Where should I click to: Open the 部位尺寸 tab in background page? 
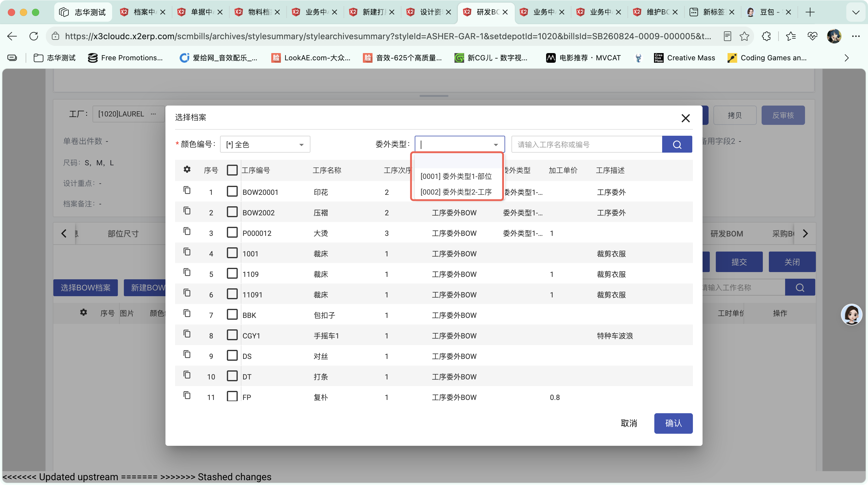123,233
